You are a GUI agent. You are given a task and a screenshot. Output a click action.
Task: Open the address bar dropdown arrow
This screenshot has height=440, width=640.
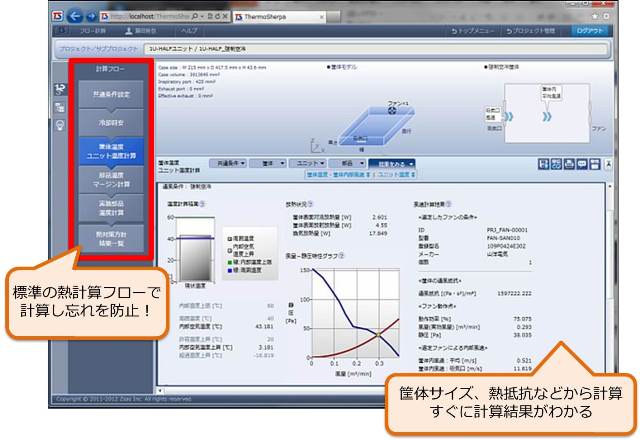(x=202, y=16)
